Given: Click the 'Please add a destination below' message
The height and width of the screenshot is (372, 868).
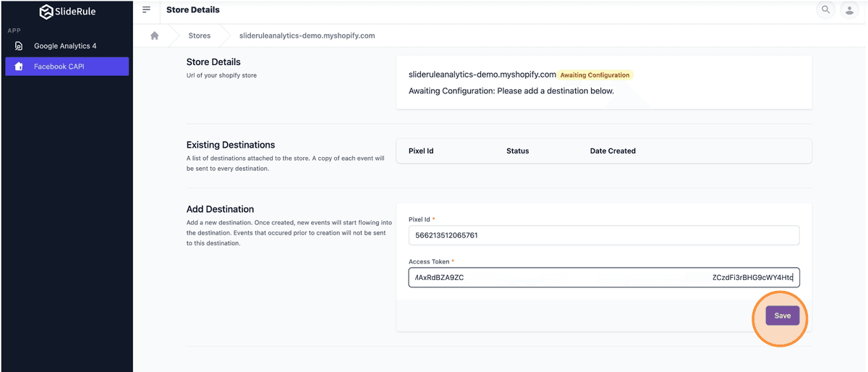Looking at the screenshot, I should [556, 91].
